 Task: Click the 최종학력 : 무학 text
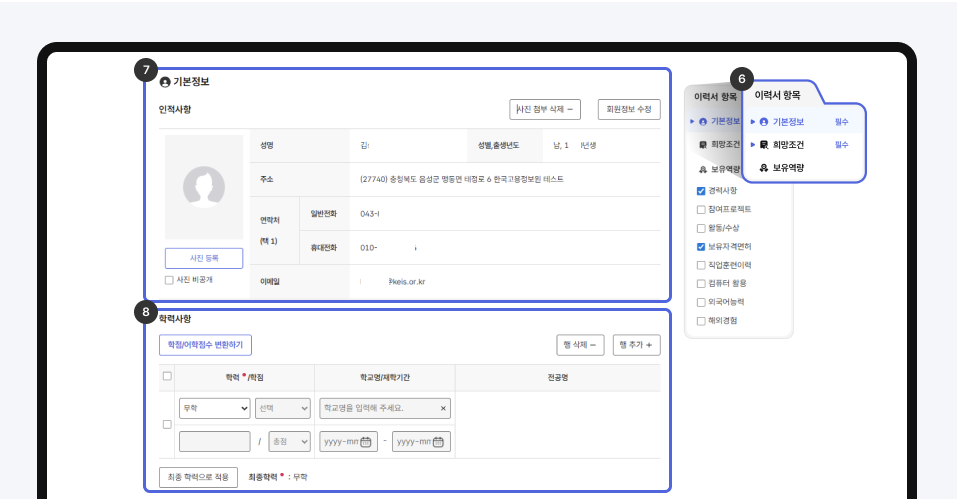(278, 477)
